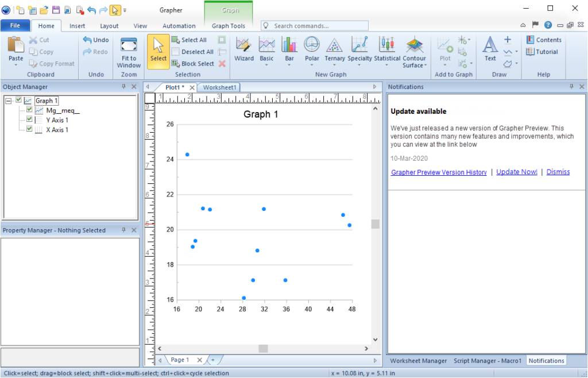588x378 pixels.
Task: Collapse the Graph 1 tree node
Action: (9, 101)
